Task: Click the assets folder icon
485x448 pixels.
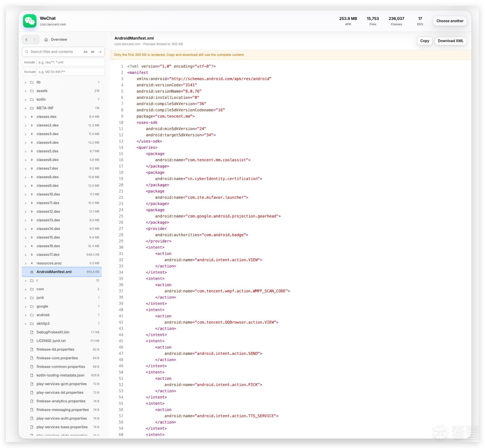Action: (32, 91)
